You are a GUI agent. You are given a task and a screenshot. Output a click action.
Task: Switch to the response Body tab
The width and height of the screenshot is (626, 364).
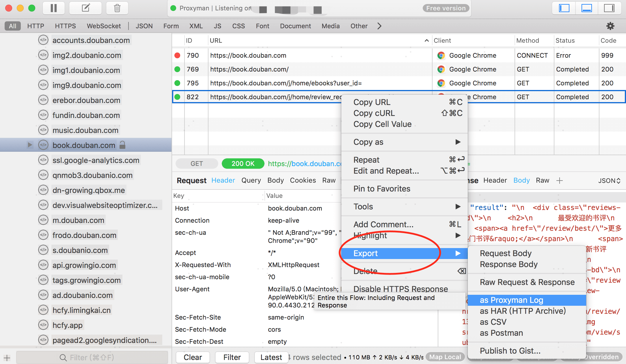pos(521,180)
